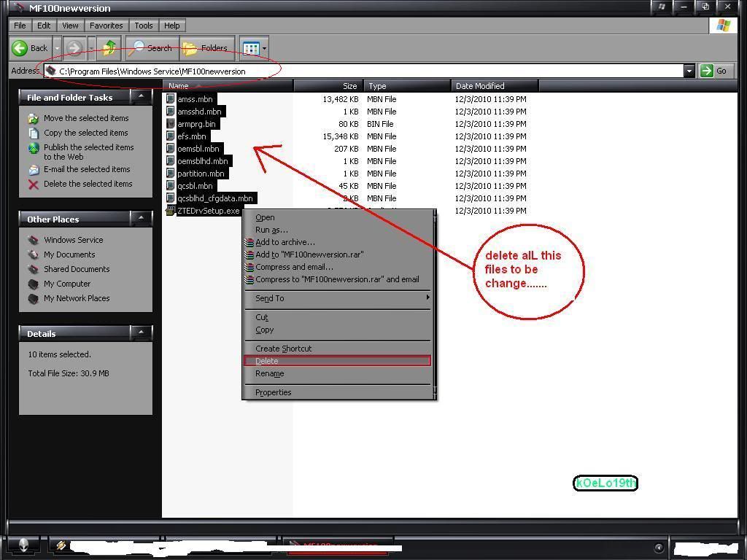This screenshot has width=747, height=560.
Task: Choose Add to "MF100newversion.rar"
Action: (x=338, y=254)
